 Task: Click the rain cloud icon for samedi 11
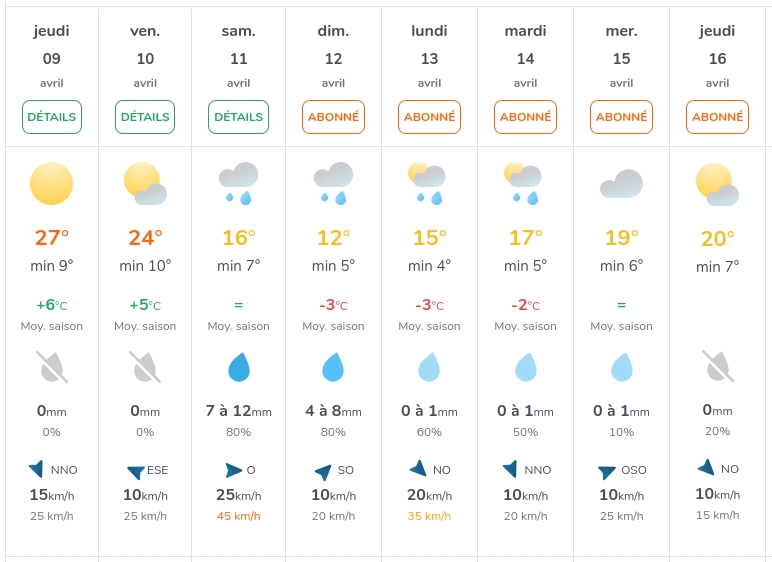point(238,183)
